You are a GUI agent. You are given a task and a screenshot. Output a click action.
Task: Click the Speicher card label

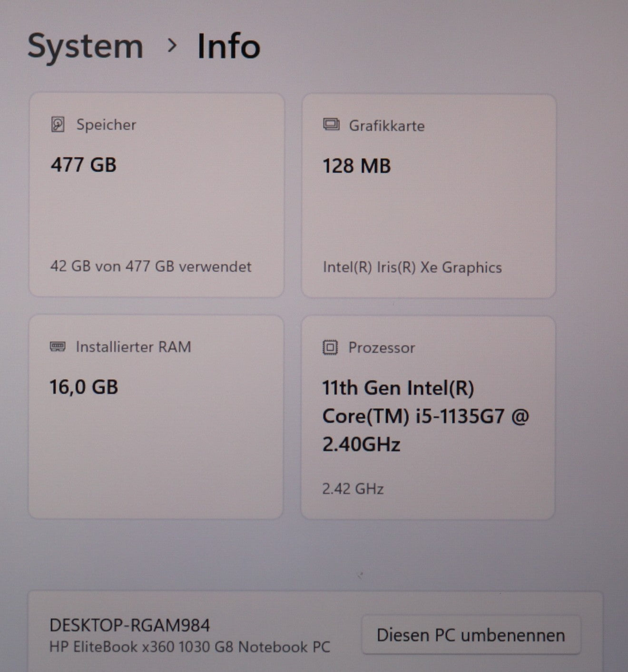(106, 125)
